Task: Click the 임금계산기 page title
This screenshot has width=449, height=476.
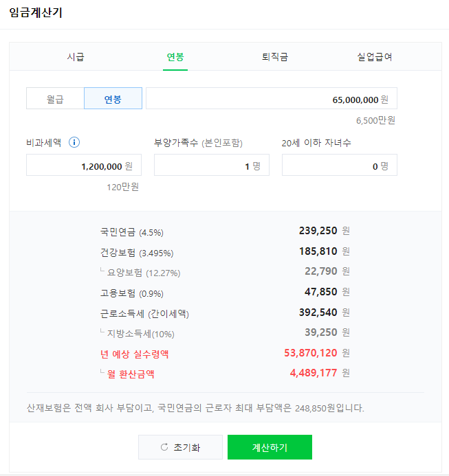Action: coord(36,13)
